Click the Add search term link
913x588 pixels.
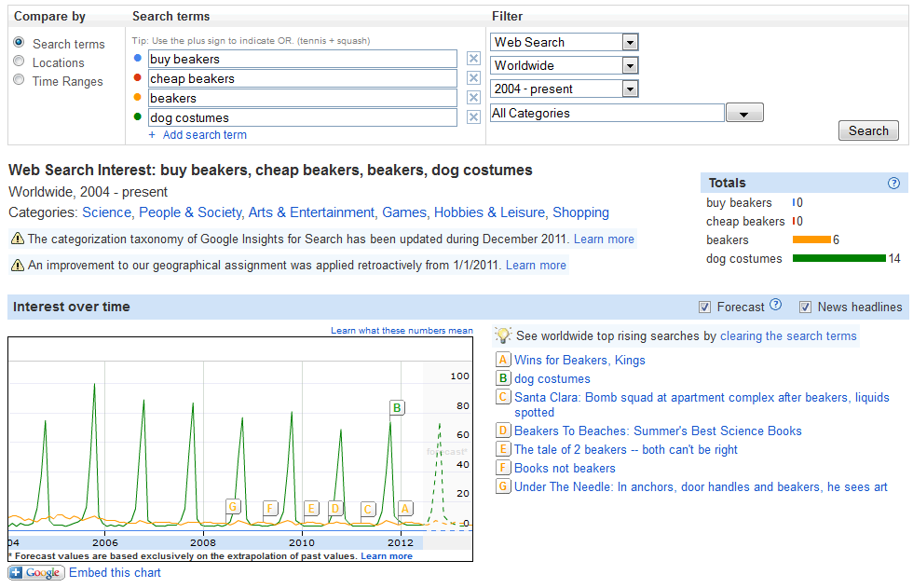coord(204,135)
